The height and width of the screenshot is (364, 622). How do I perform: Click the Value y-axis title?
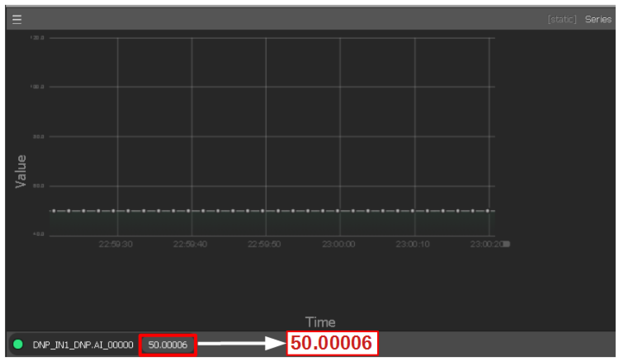point(21,172)
